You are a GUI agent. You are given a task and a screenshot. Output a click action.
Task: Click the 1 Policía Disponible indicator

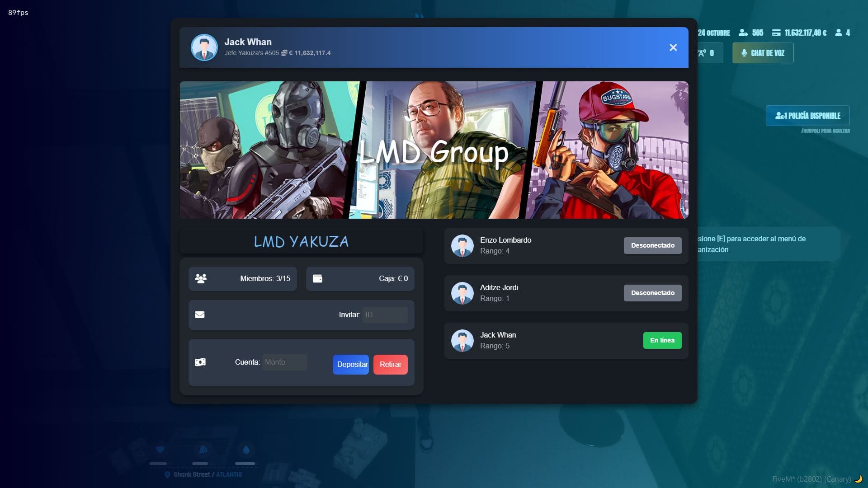(x=807, y=116)
